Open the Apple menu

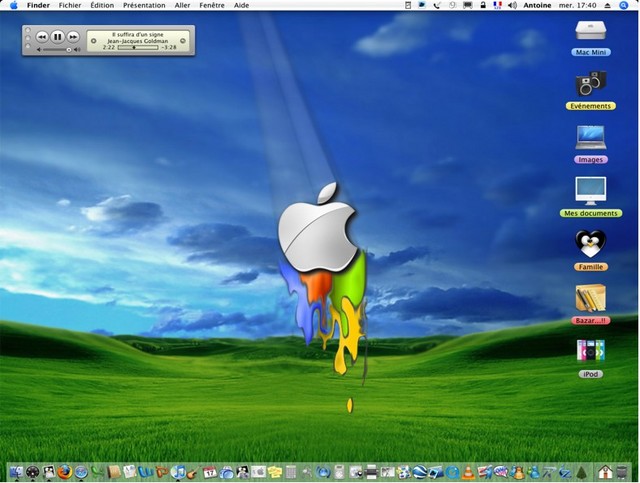(13, 5)
